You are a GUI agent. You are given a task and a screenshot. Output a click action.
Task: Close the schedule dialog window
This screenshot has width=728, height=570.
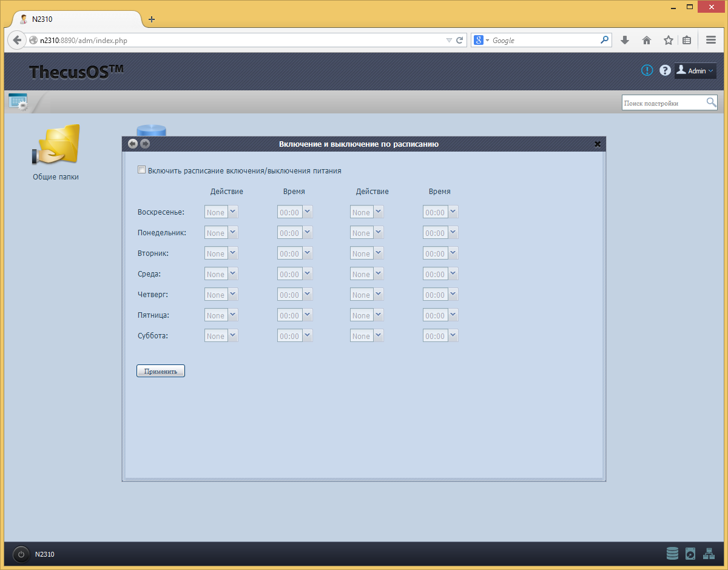(x=598, y=144)
